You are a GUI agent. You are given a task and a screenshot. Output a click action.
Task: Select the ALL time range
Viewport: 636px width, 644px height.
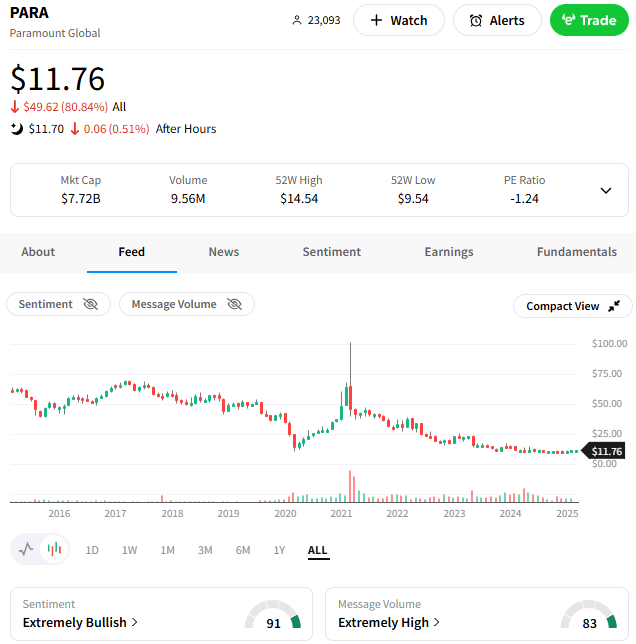318,550
